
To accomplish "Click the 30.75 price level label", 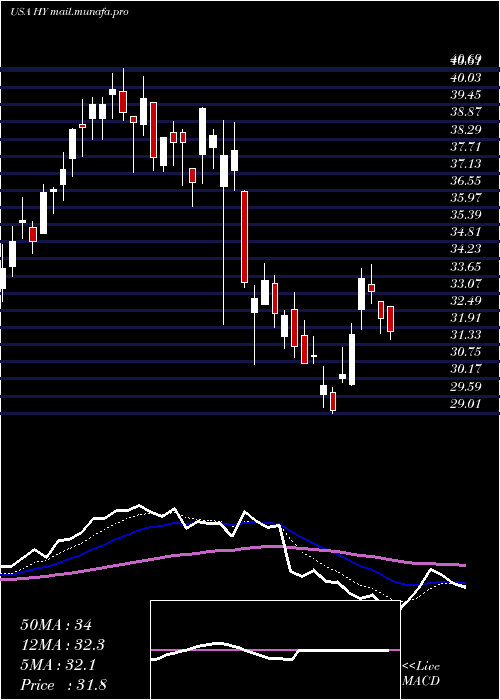I will (x=466, y=352).
